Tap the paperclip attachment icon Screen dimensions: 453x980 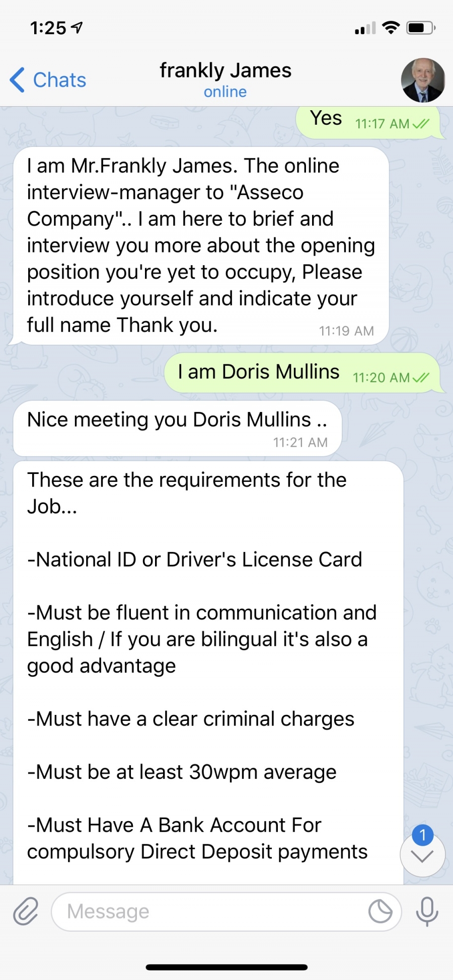point(26,911)
